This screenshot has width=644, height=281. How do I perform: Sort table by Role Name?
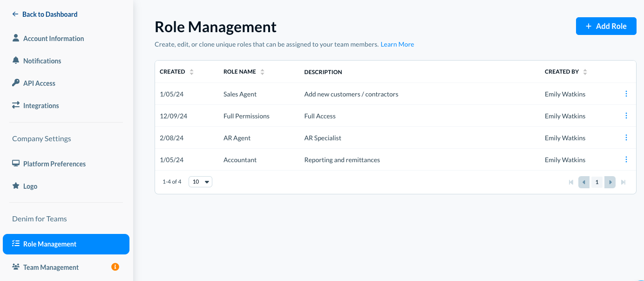pyautogui.click(x=262, y=72)
